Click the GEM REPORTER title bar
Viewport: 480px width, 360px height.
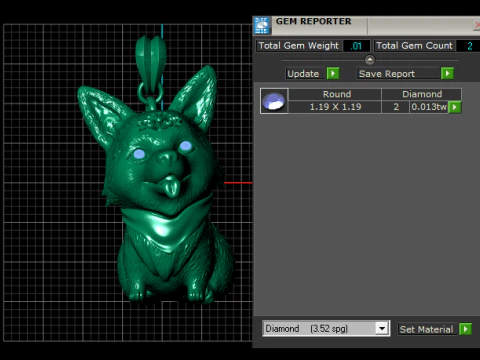367,25
